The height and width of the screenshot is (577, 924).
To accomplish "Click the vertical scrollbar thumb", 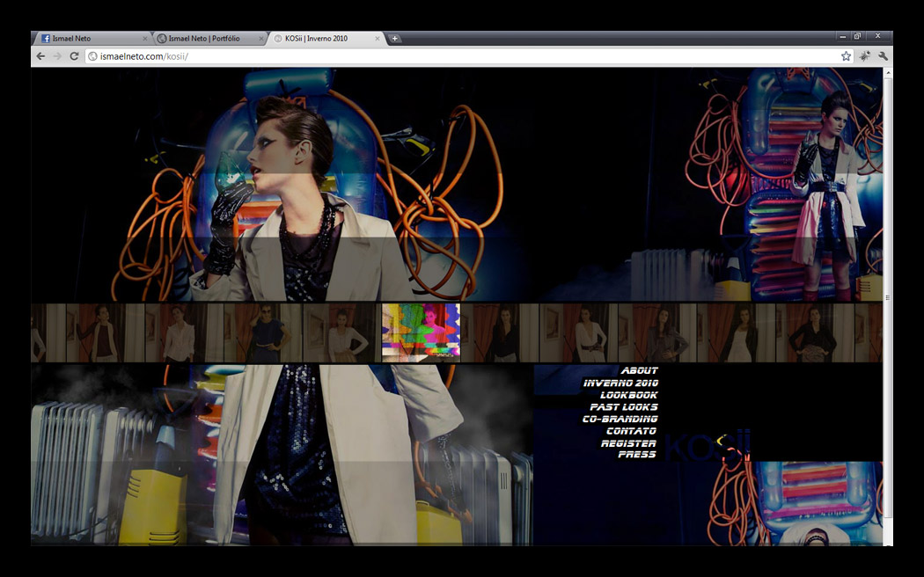I will pos(888,297).
